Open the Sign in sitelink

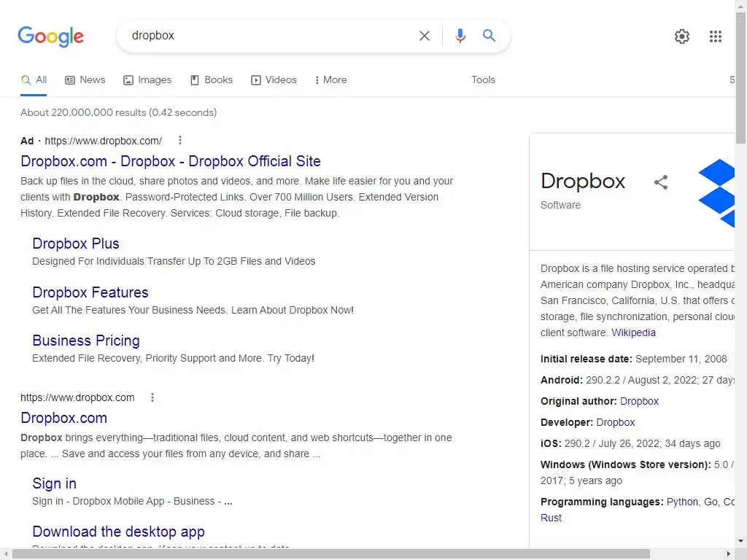coord(54,483)
